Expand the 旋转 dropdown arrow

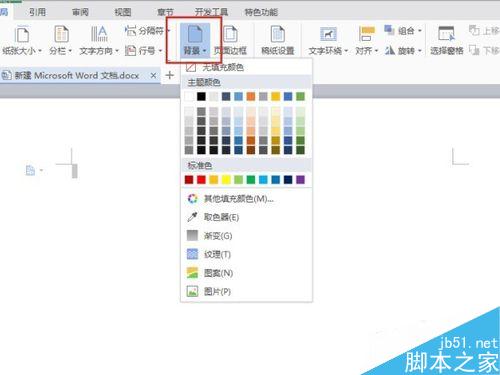(420, 51)
